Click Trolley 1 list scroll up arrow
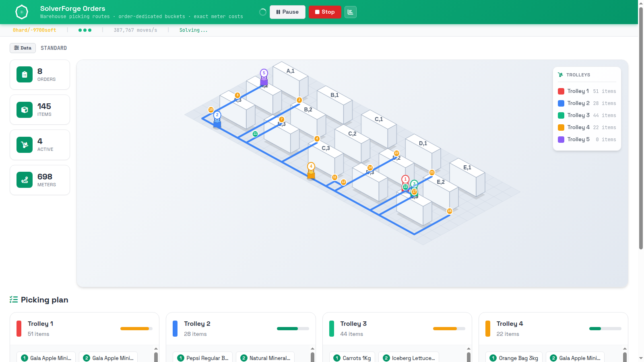 (x=156, y=349)
